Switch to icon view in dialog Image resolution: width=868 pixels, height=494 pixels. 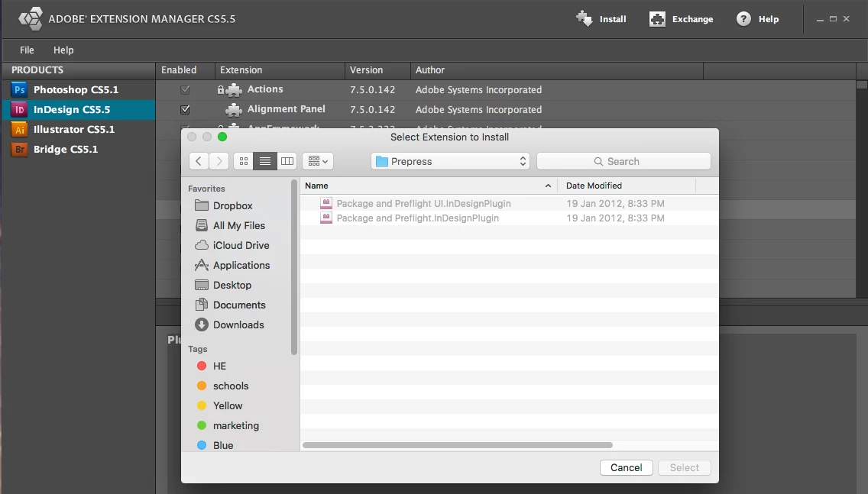tap(244, 161)
